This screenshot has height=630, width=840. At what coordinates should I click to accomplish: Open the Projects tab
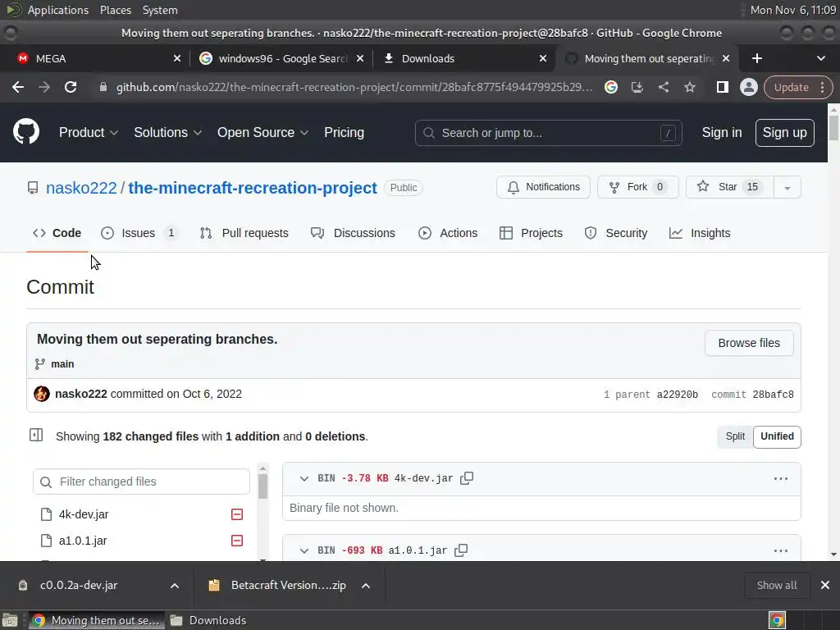pyautogui.click(x=531, y=233)
